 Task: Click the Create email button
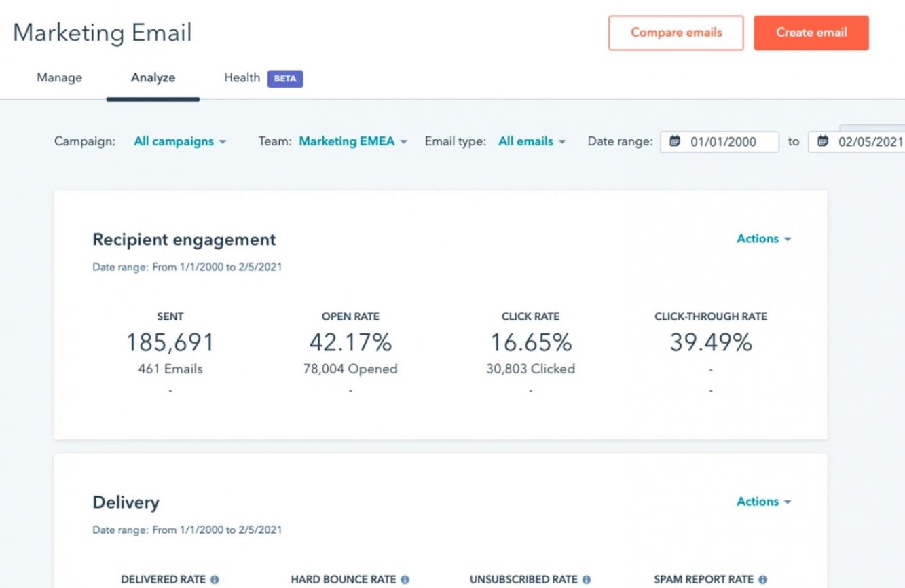(811, 33)
